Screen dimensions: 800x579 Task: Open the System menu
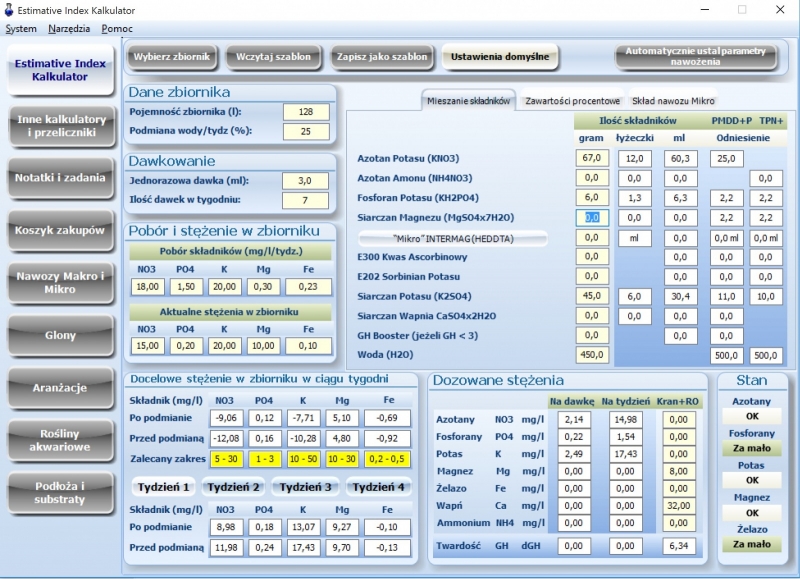coord(21,29)
